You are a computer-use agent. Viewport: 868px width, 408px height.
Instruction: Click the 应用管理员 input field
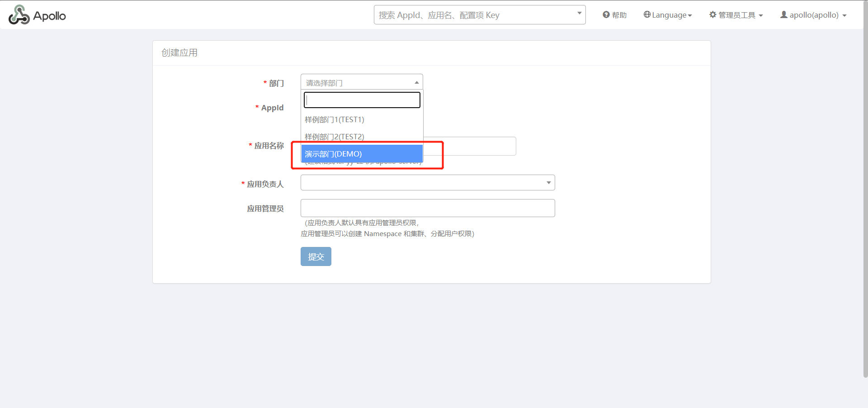427,208
